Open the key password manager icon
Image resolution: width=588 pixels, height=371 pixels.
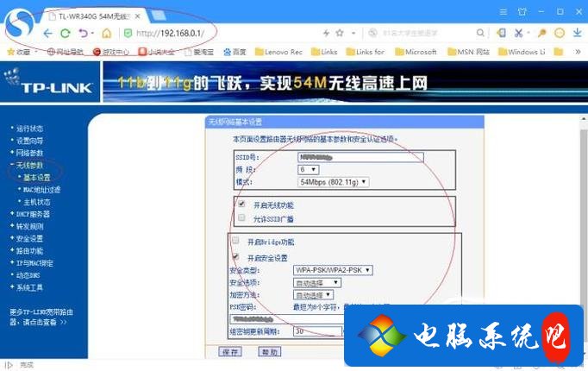541,33
